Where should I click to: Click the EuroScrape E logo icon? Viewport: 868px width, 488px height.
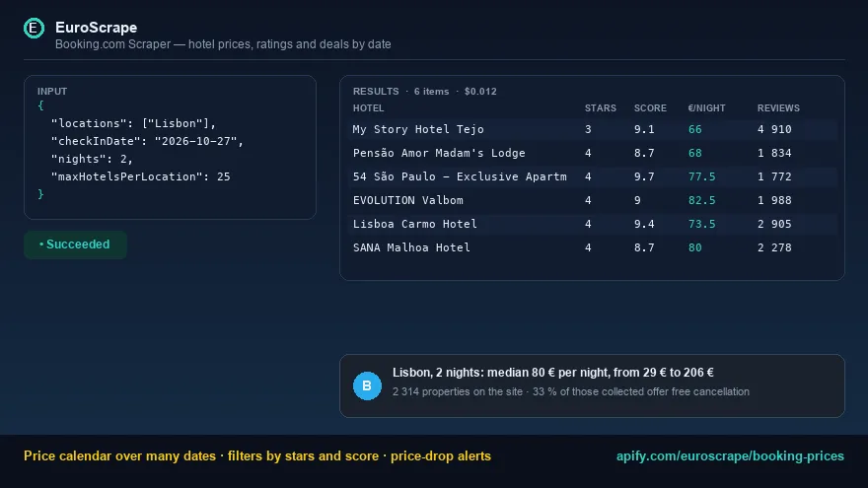pyautogui.click(x=34, y=29)
